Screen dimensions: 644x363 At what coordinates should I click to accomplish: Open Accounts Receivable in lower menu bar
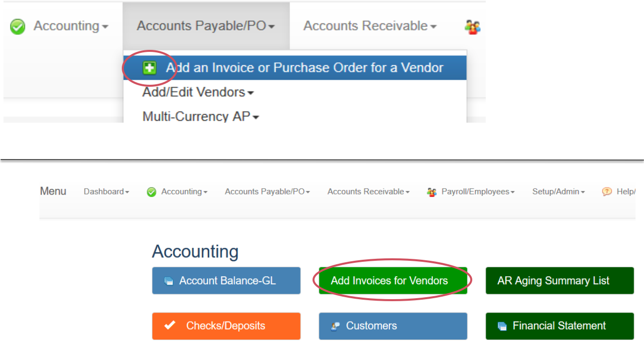point(368,191)
